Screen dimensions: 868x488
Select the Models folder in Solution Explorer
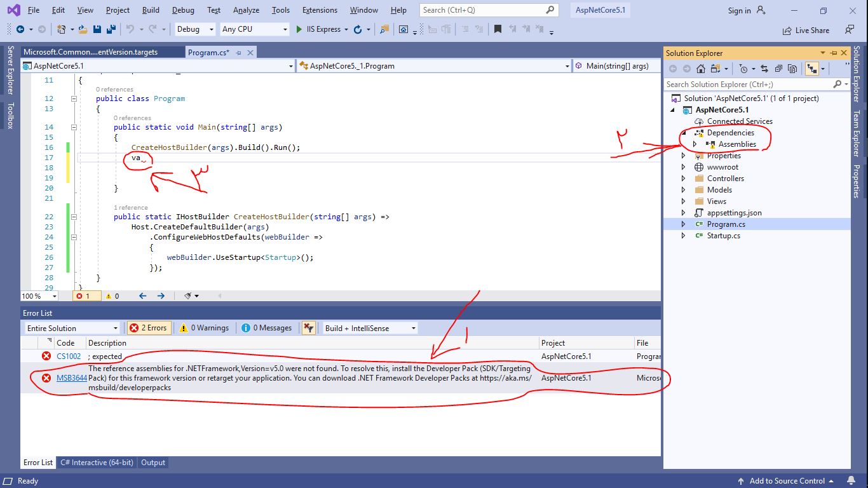[x=719, y=190]
